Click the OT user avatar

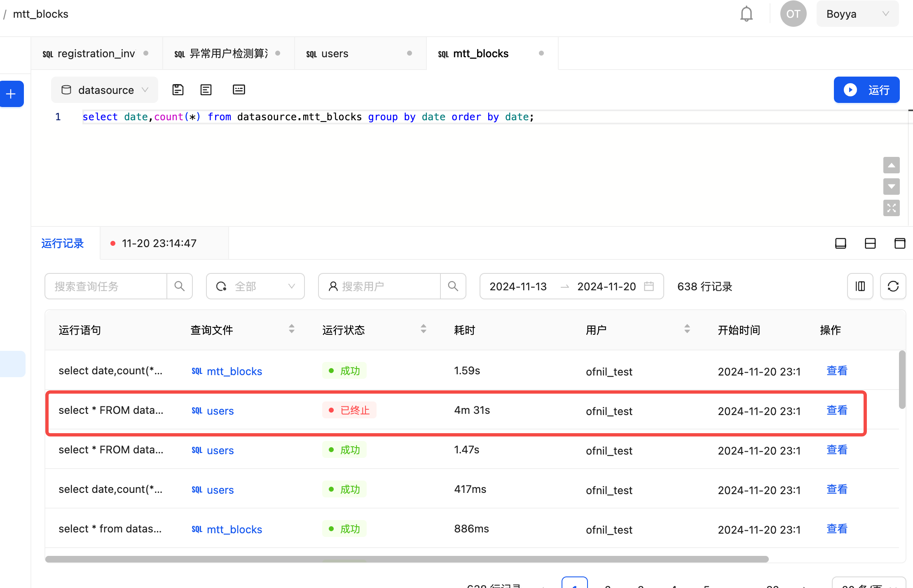[x=793, y=14]
